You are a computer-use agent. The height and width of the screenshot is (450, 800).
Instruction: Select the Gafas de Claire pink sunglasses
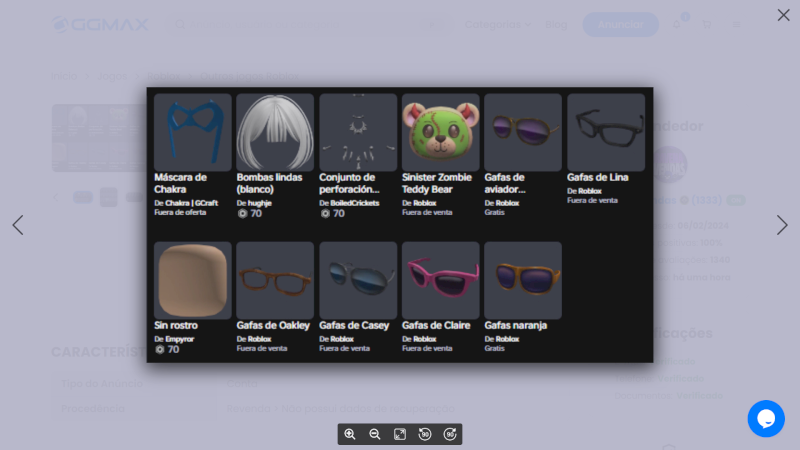tap(440, 280)
